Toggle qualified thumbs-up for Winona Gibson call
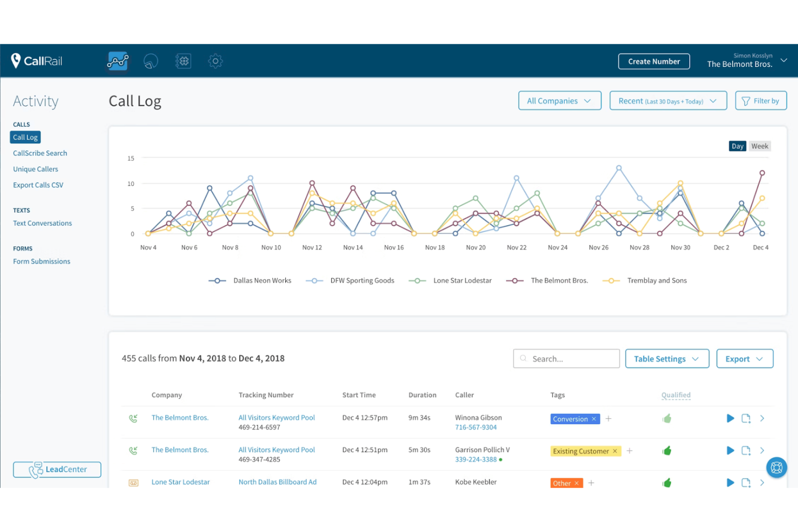 [667, 418]
